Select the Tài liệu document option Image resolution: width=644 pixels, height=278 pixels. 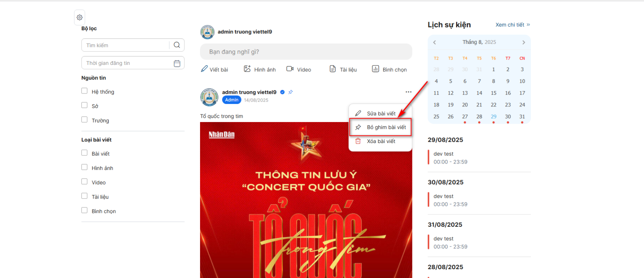[343, 69]
